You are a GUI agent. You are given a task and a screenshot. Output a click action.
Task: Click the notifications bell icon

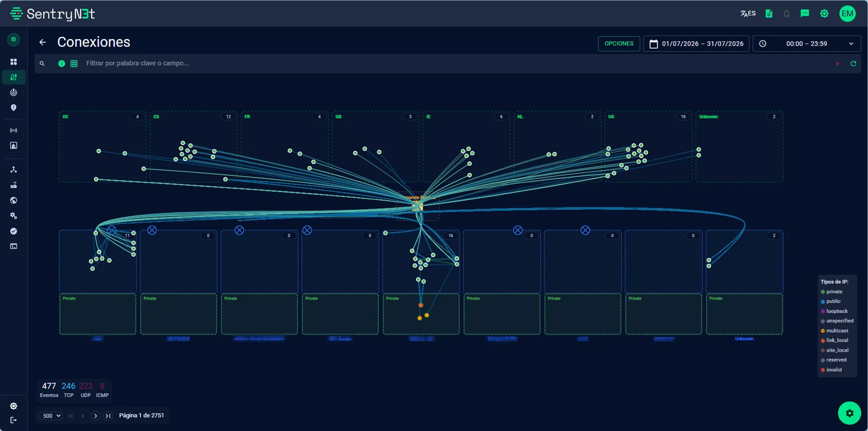click(787, 14)
